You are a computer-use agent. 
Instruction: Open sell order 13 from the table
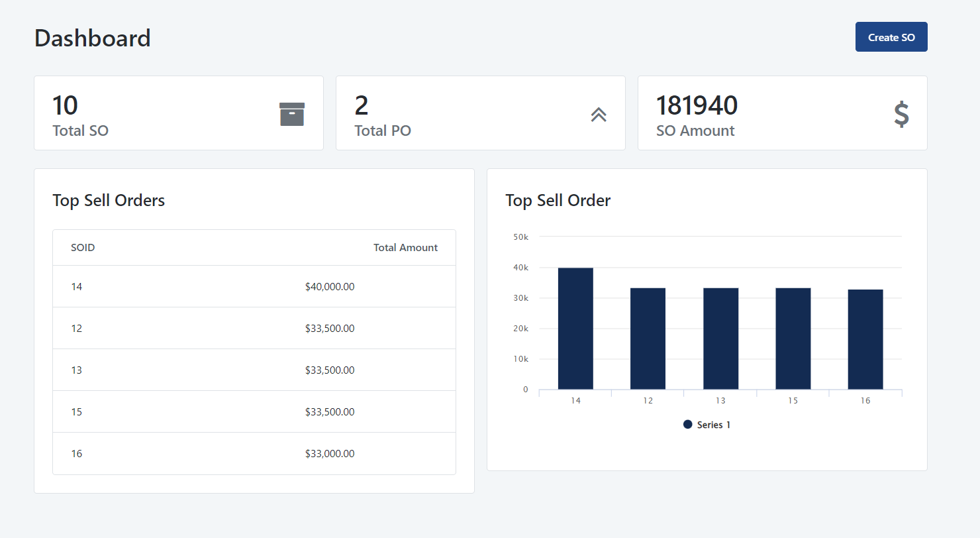pos(76,370)
